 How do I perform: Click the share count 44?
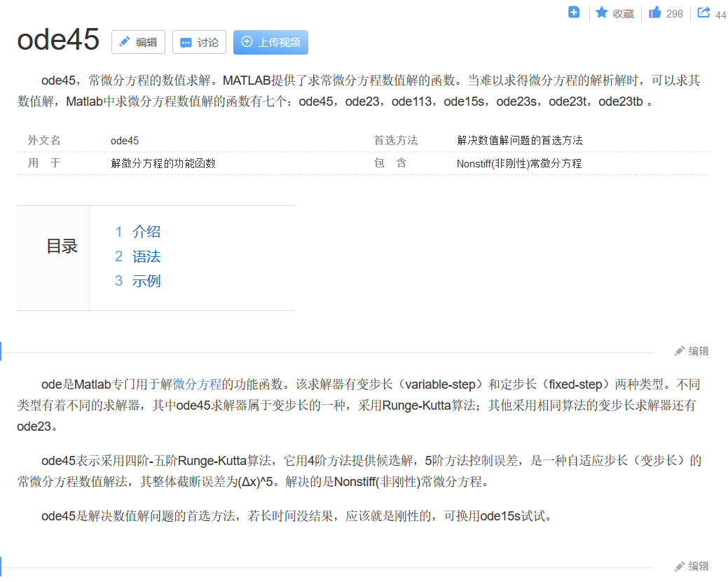click(720, 15)
